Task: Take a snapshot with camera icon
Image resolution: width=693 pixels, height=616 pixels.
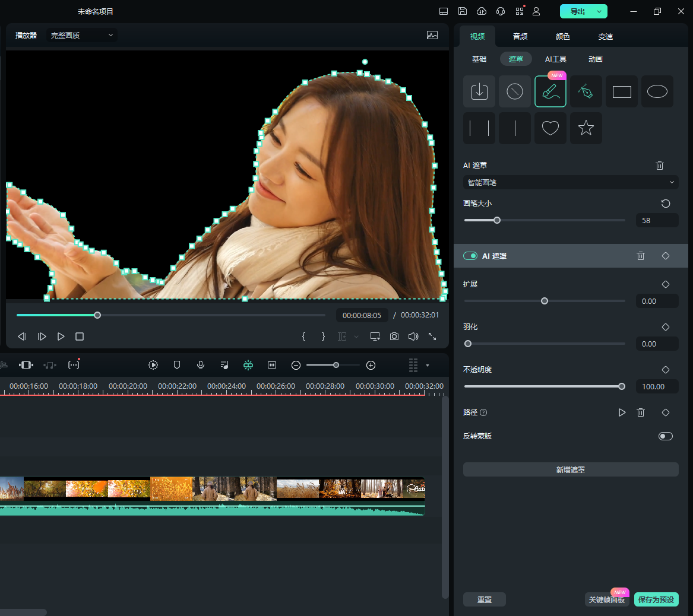Action: tap(394, 336)
